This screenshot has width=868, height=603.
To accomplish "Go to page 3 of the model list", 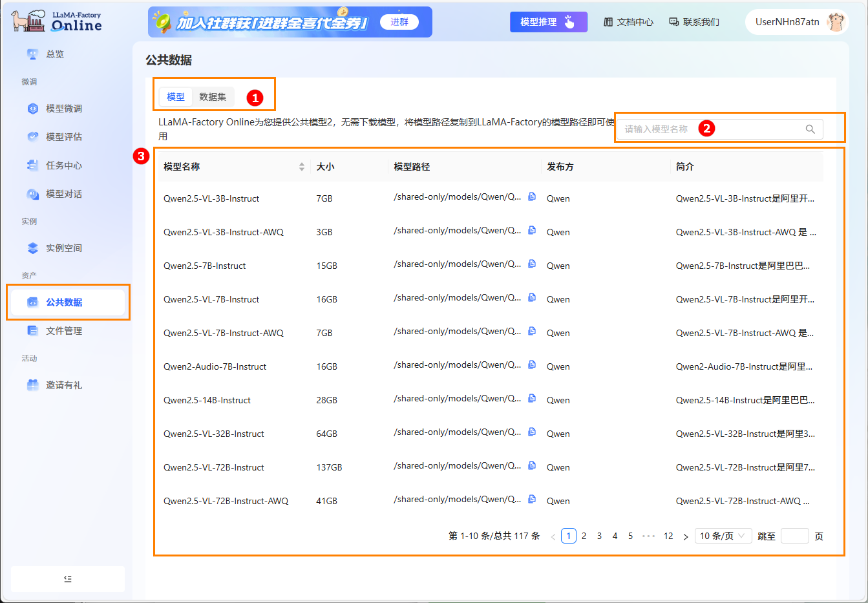I will pyautogui.click(x=599, y=535).
